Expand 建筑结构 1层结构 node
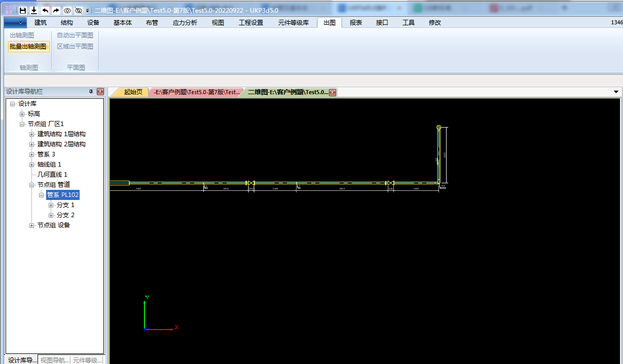 [x=31, y=134]
